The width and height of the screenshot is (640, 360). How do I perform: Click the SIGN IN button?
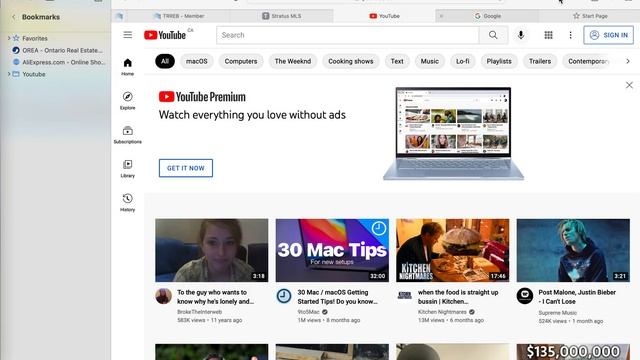tap(609, 35)
